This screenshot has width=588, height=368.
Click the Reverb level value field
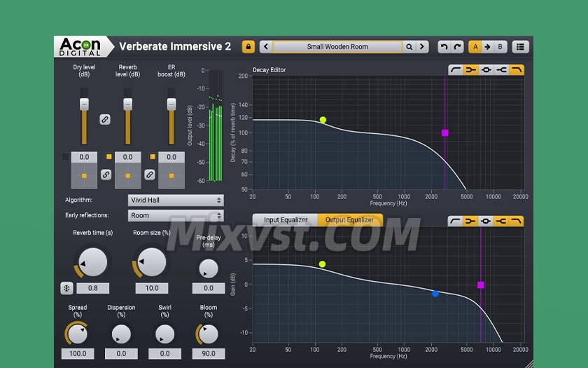(128, 157)
